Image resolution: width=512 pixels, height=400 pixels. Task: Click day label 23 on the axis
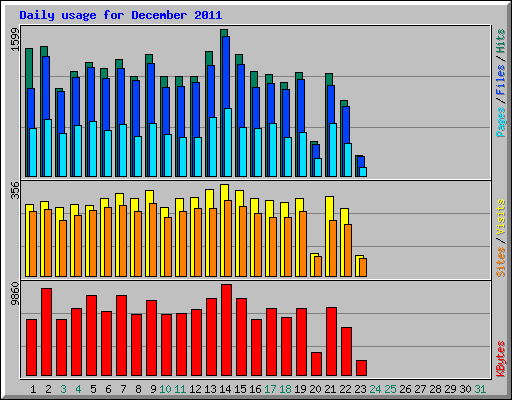(x=360, y=389)
